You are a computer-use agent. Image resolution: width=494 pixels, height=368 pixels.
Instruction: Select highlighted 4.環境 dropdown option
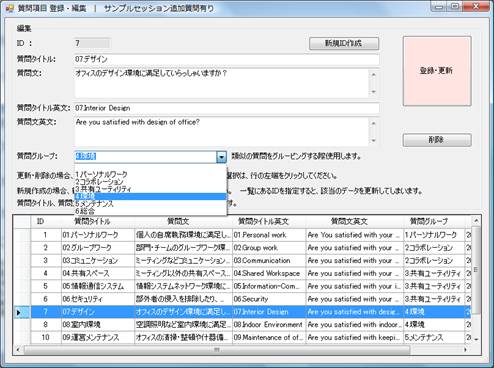click(150, 196)
